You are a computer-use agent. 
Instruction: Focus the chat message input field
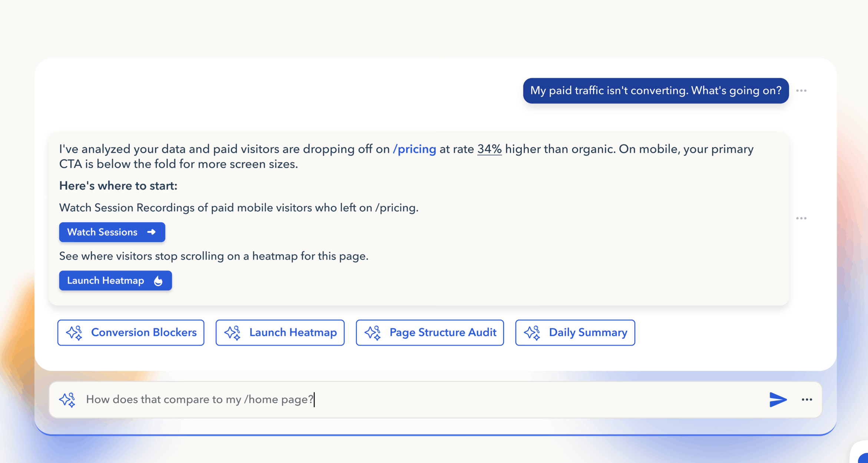coord(435,400)
